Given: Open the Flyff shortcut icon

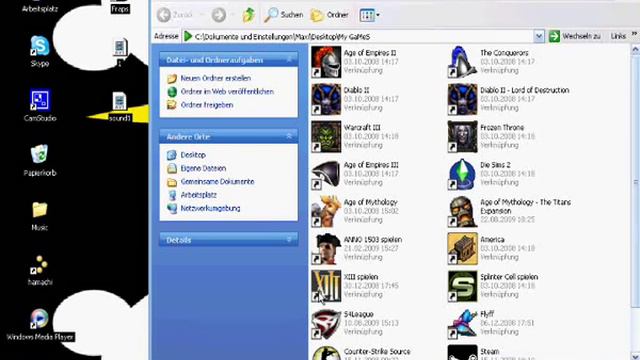Looking at the screenshot, I should 462,324.
